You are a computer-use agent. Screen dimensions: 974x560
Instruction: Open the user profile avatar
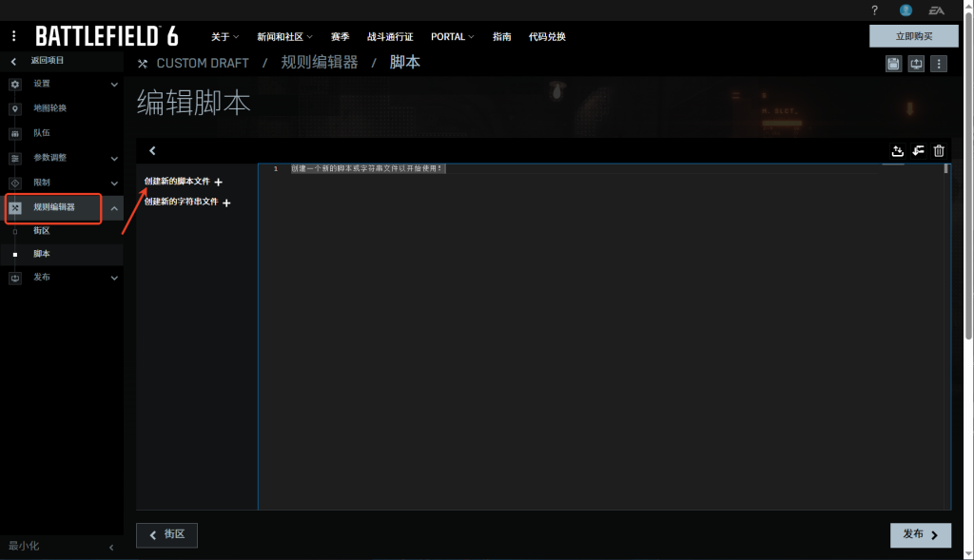pos(906,10)
